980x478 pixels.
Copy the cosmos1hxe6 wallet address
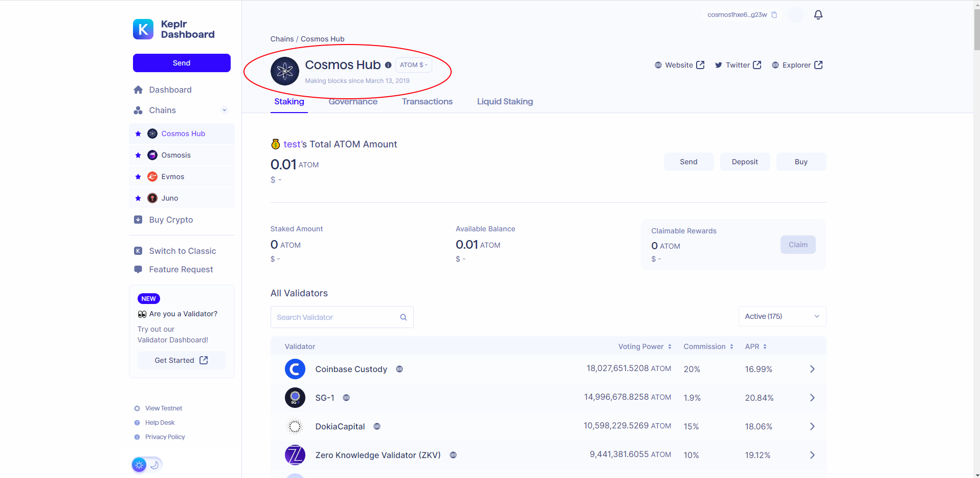coord(774,15)
